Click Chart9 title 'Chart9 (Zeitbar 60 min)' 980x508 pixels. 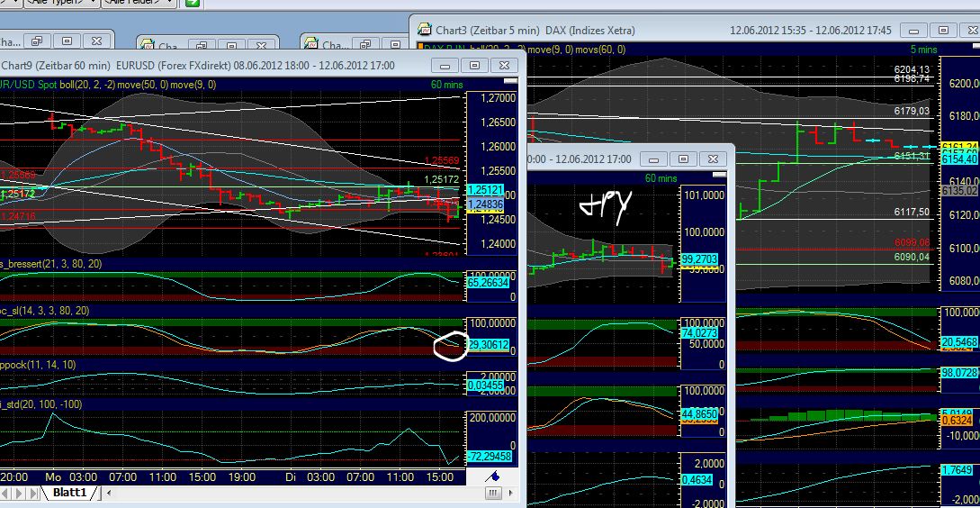click(x=57, y=66)
